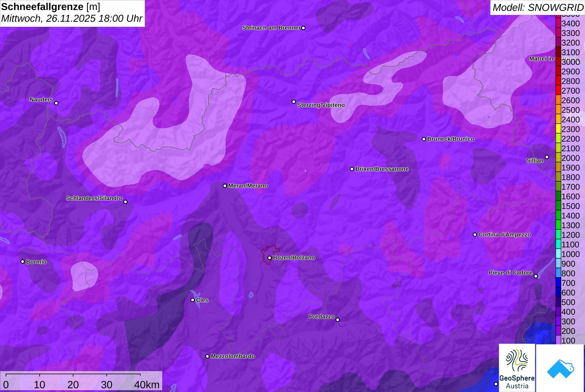This screenshot has width=585, height=392.
Task: Select the Bozen/Bolzano marker dot
Action: (x=270, y=258)
